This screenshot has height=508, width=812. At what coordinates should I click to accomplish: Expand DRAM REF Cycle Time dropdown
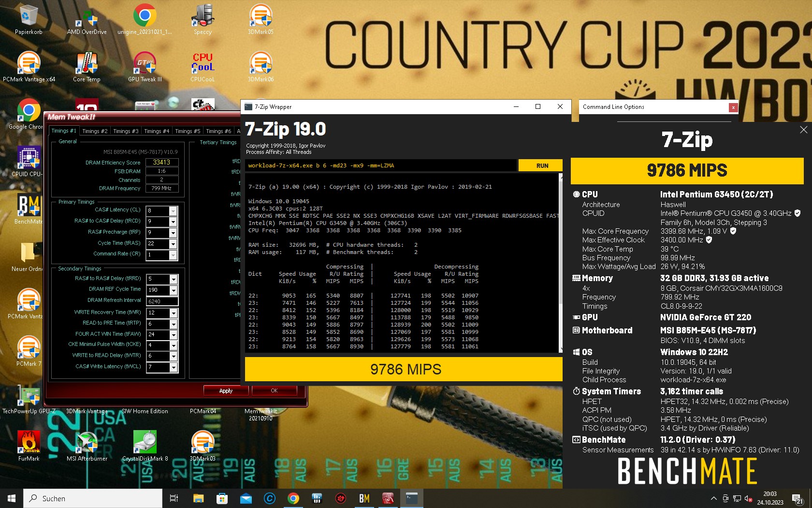[x=173, y=290]
